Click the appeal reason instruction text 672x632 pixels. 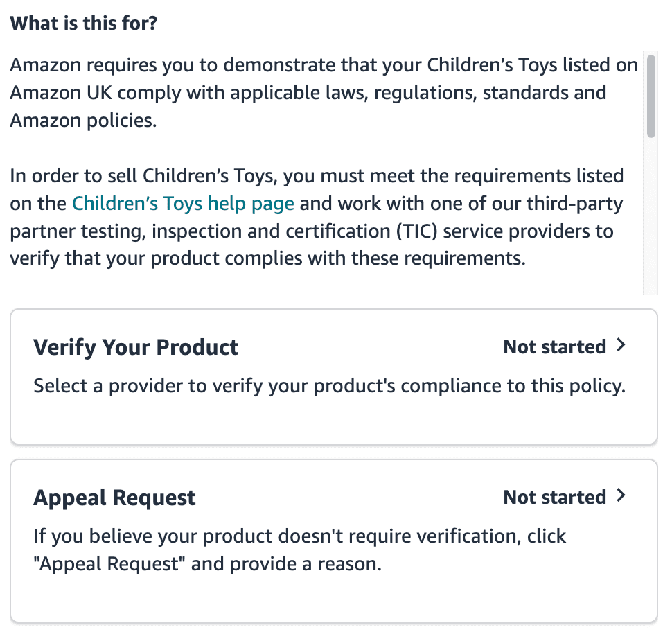[300, 550]
